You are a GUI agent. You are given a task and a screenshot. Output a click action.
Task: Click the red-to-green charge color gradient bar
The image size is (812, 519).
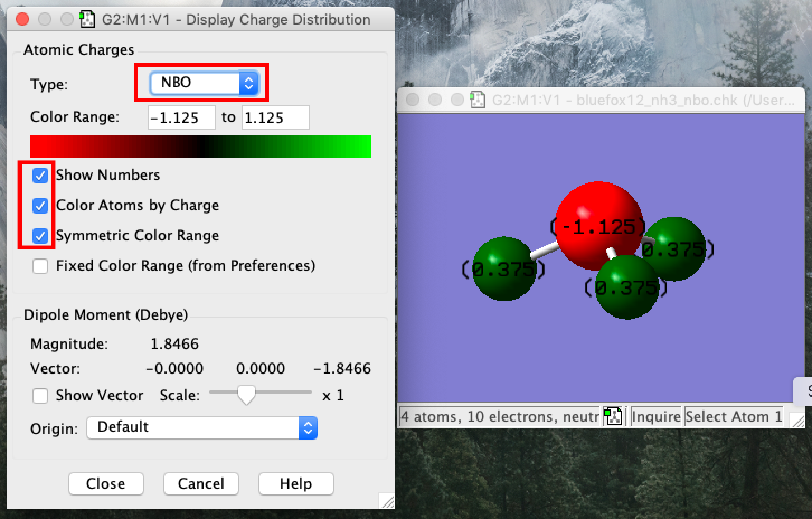coord(200,147)
